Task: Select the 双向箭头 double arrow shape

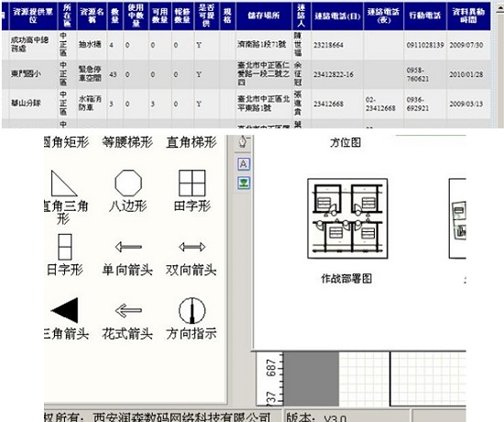Action: pos(192,247)
